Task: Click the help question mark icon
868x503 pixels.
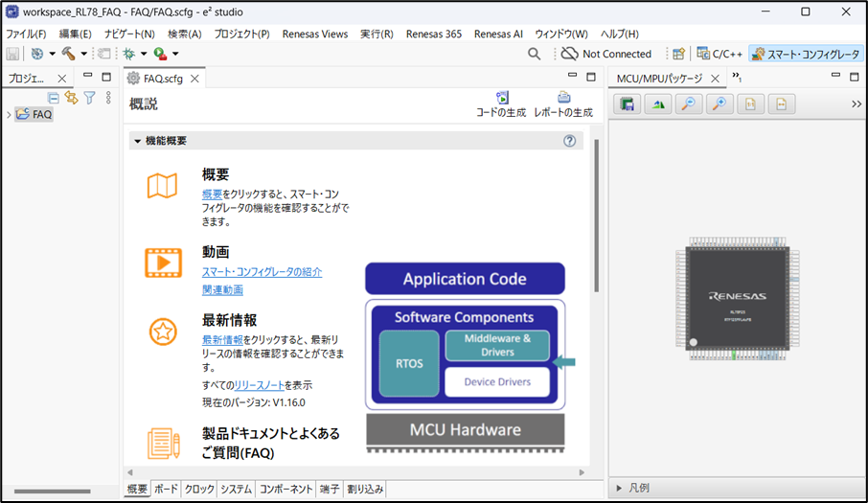Action: pos(570,141)
